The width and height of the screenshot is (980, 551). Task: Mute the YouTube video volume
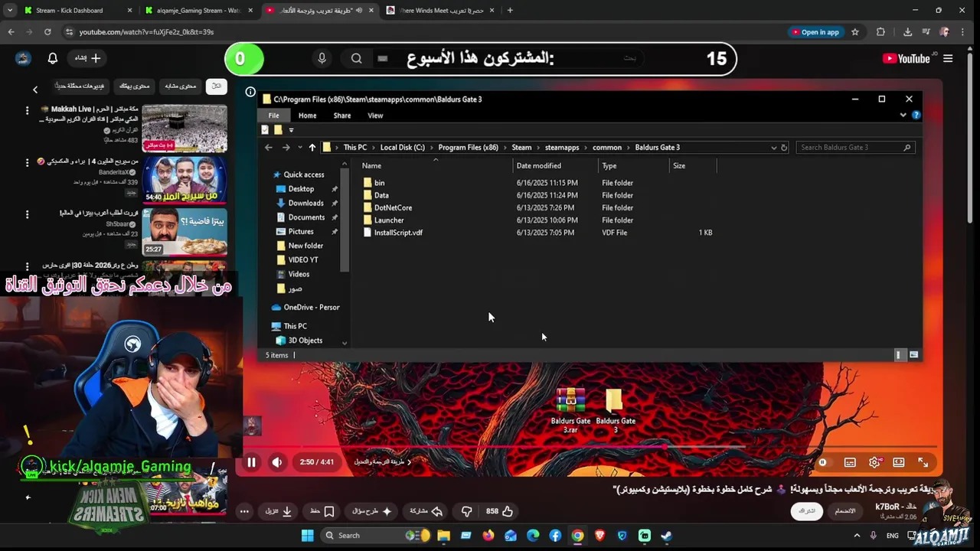277,462
